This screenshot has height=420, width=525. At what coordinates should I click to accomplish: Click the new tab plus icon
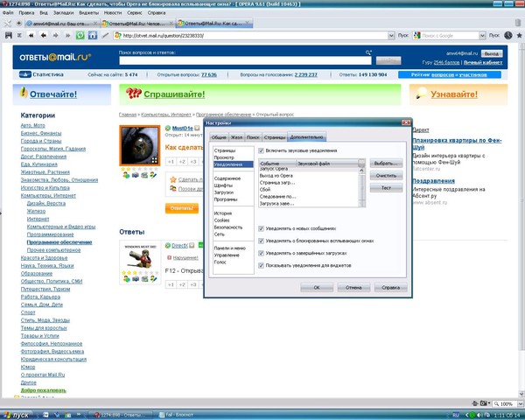click(18, 23)
